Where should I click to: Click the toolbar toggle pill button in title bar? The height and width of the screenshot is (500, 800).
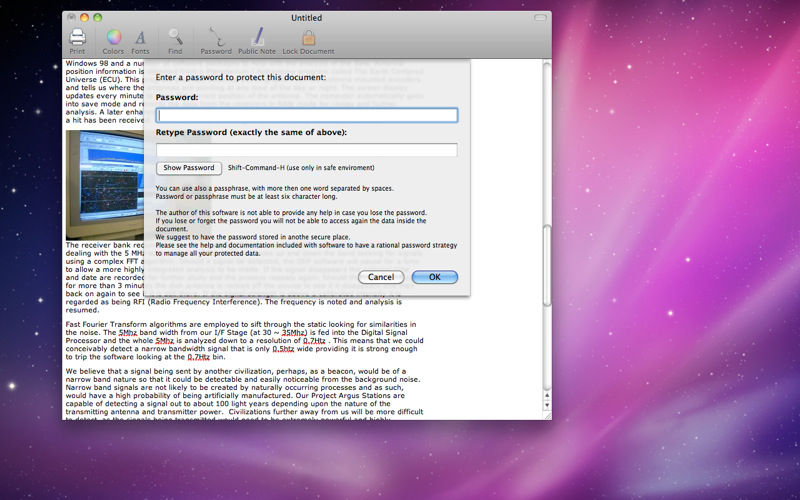(540, 18)
